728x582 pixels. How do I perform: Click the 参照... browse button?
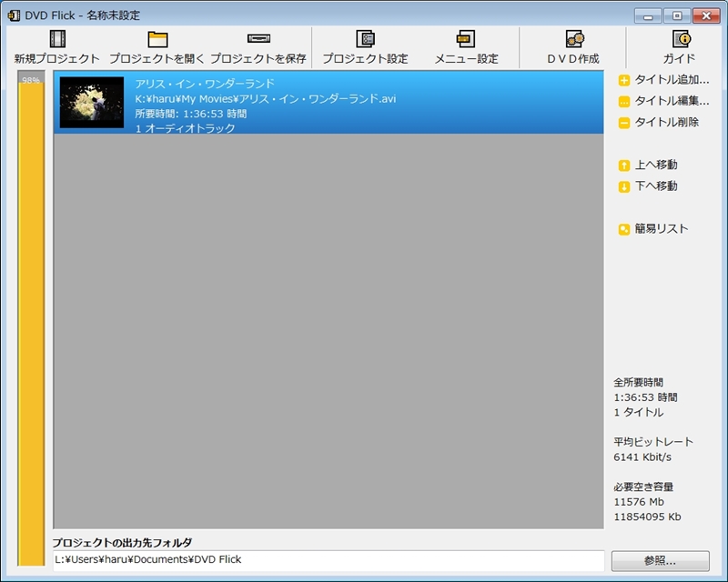coord(661,561)
